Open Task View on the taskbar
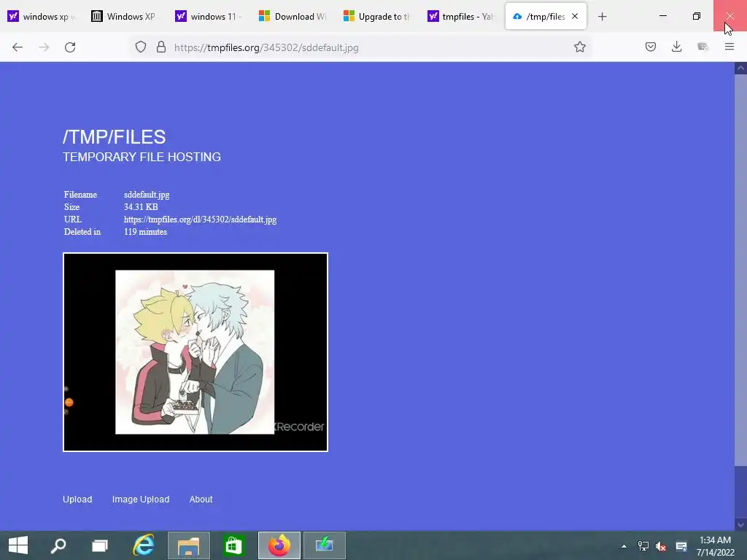 100,545
